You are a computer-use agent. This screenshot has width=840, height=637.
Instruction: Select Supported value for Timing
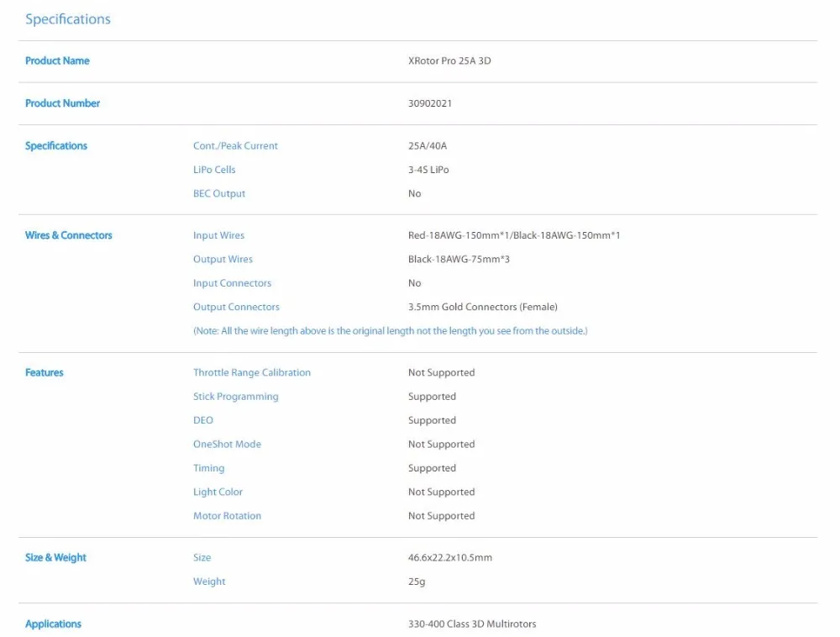432,468
